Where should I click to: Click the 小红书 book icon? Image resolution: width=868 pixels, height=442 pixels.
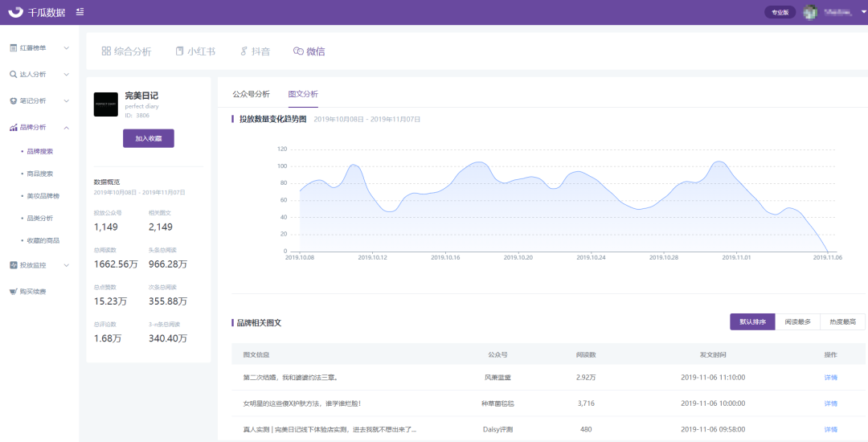(179, 51)
